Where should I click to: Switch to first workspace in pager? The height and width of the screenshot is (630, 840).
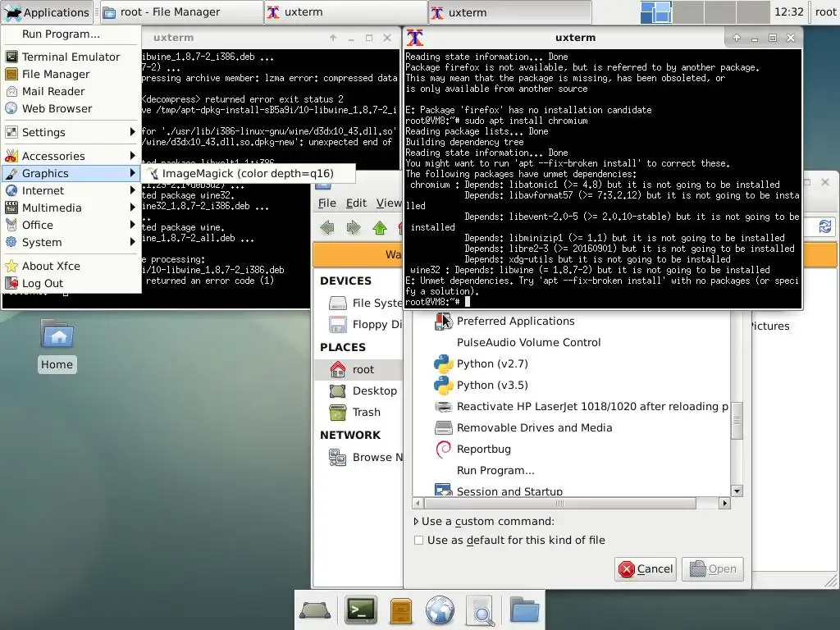(655, 12)
